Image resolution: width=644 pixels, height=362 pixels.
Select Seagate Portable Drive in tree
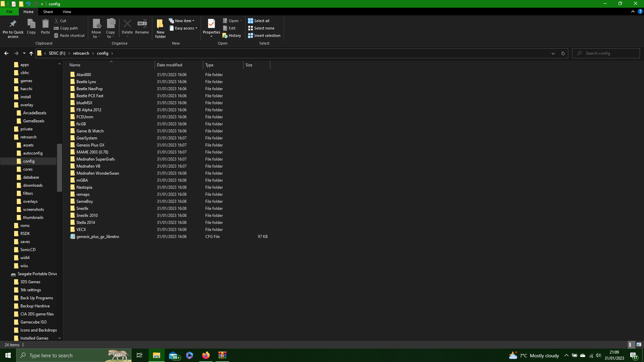tap(37, 274)
